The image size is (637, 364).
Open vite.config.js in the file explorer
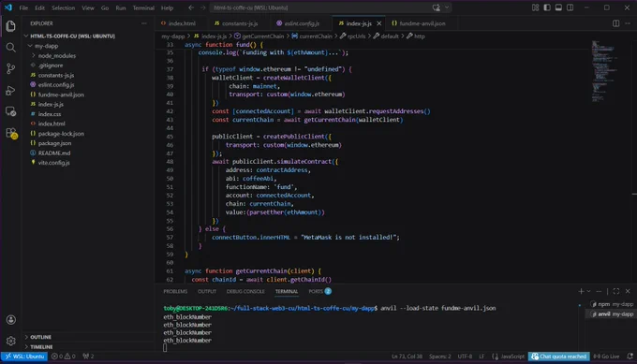[x=53, y=163]
